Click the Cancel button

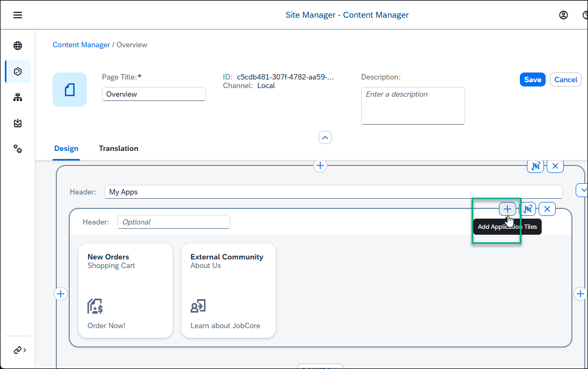pyautogui.click(x=565, y=79)
